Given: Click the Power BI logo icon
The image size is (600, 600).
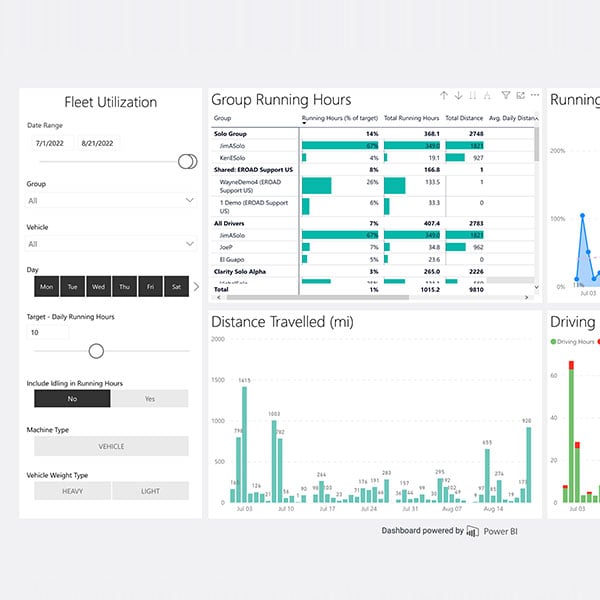Looking at the screenshot, I should (473, 531).
